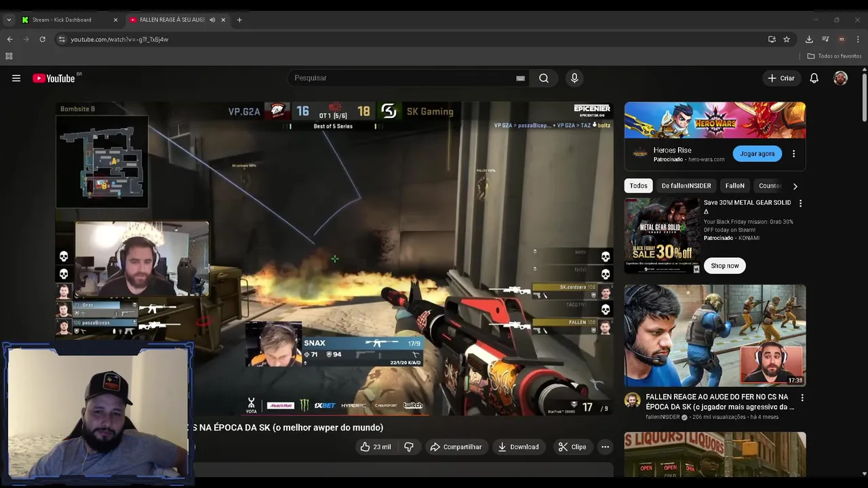Click the video player to pause
868x488 pixels.
pyautogui.click(x=335, y=258)
